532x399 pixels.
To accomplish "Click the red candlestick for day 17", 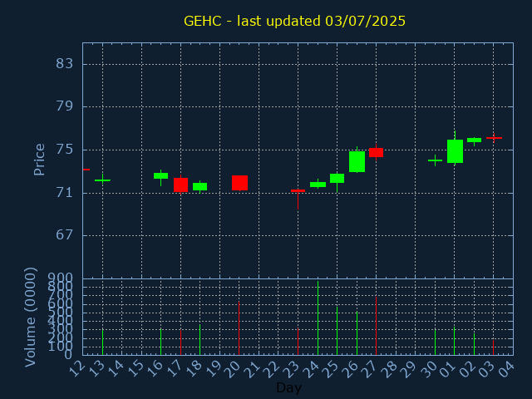I will click(x=180, y=185).
